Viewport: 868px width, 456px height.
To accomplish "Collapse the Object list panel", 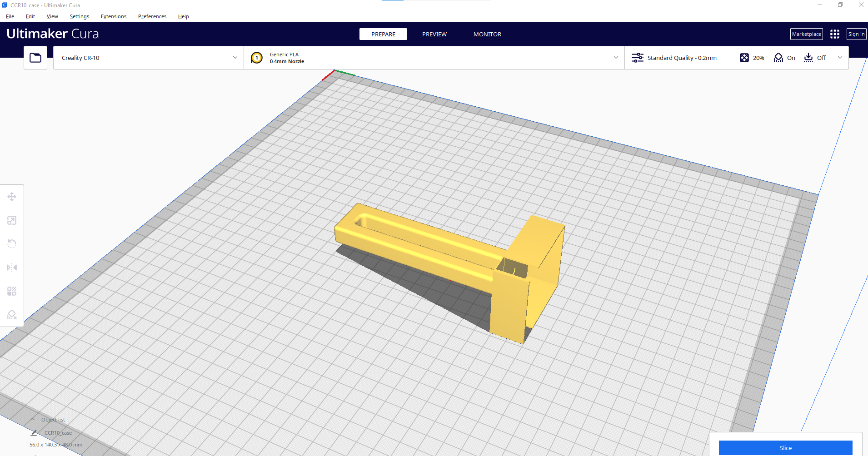I will point(33,419).
